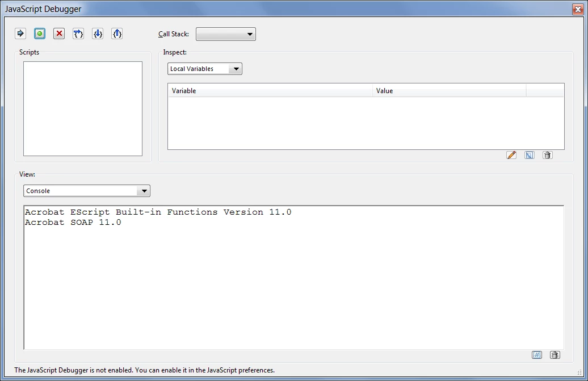Click the Step Into icon
The width and height of the screenshot is (588, 381).
pos(98,34)
